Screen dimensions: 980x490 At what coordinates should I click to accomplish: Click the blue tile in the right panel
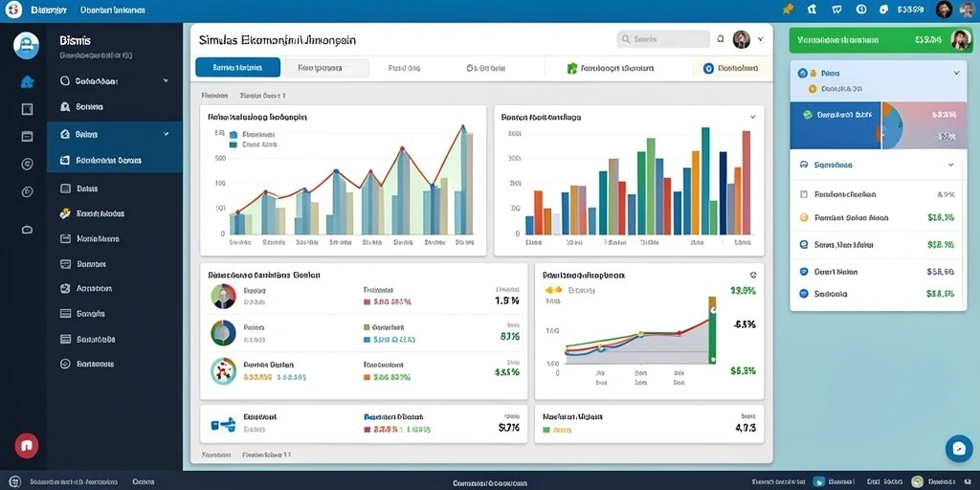(835, 125)
